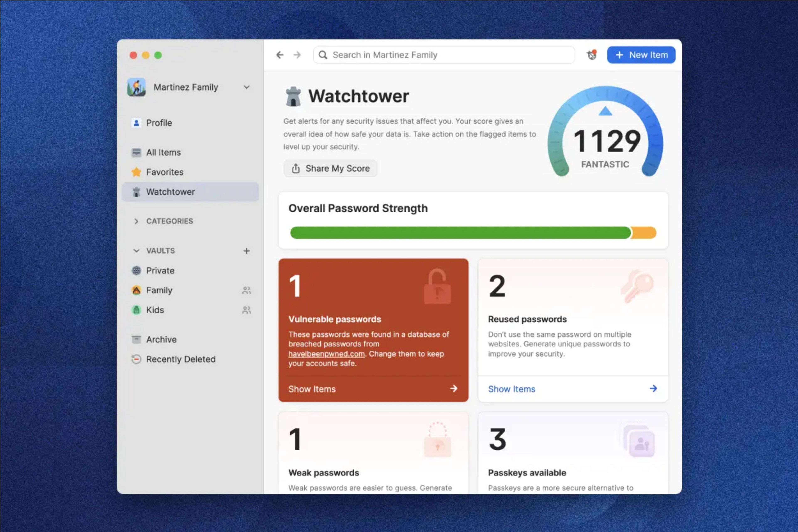Click the Kids vault shared-people icon
The image size is (798, 532).
[x=247, y=310]
